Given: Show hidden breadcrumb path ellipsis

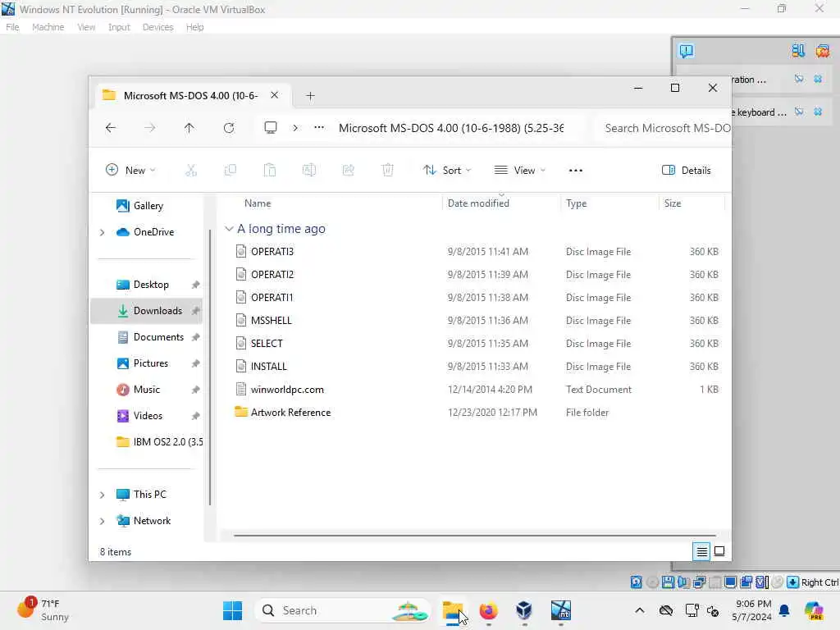Looking at the screenshot, I should pyautogui.click(x=319, y=128).
